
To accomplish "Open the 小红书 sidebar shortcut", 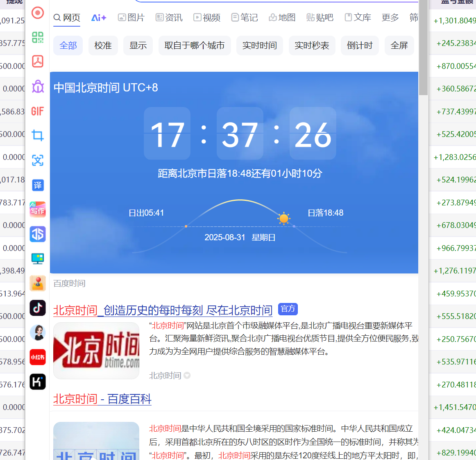I will click(38, 357).
